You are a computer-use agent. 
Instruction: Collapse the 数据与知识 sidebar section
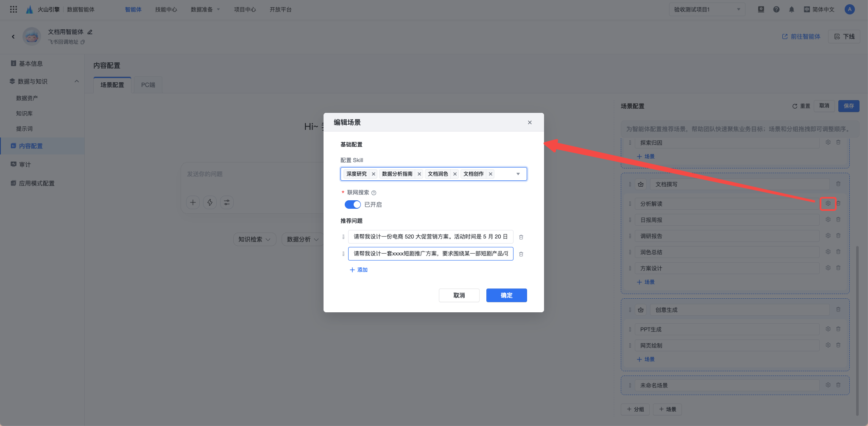click(77, 81)
